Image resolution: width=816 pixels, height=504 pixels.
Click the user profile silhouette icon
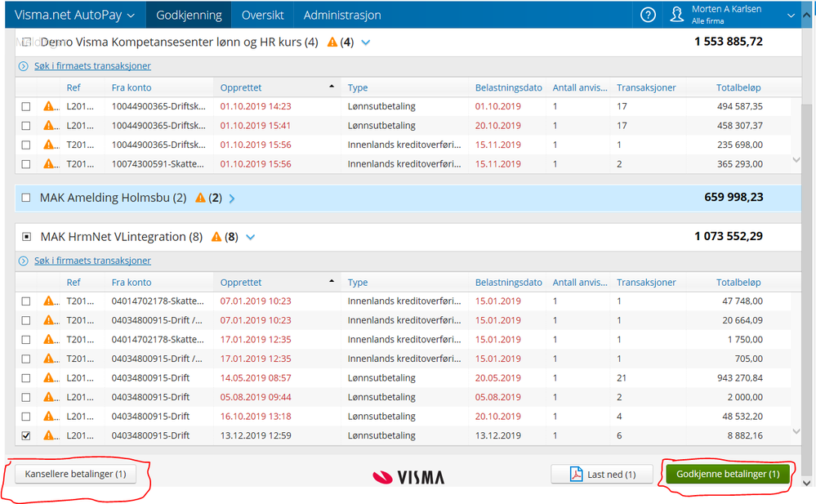[x=676, y=15]
